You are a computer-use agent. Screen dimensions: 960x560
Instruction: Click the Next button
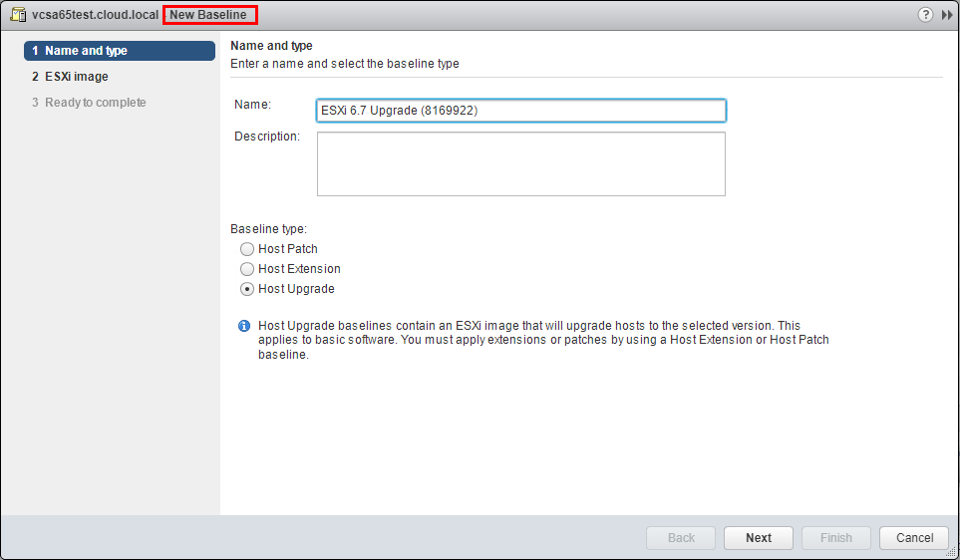(758, 538)
